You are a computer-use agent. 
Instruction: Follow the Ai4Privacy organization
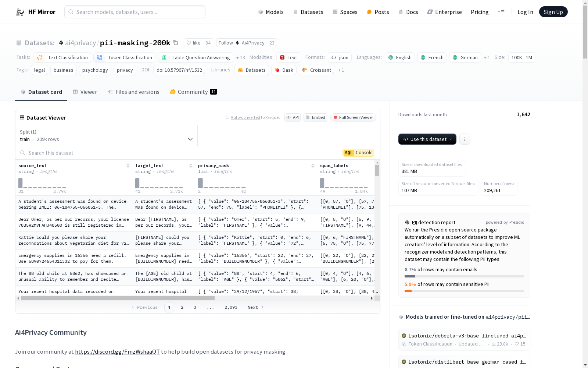point(225,43)
